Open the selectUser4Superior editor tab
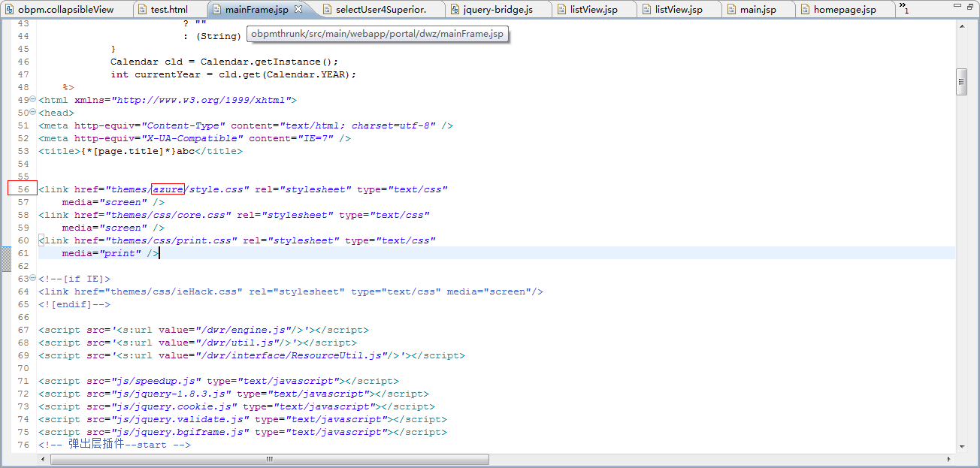 pyautogui.click(x=381, y=10)
